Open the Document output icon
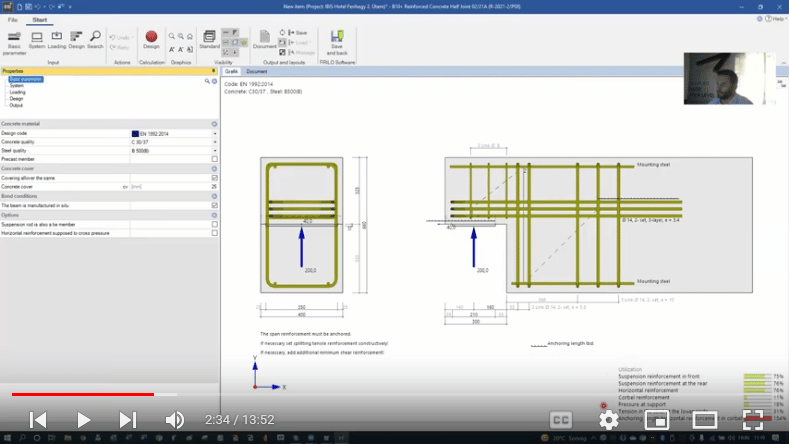This screenshot has width=789, height=444. pos(264,38)
